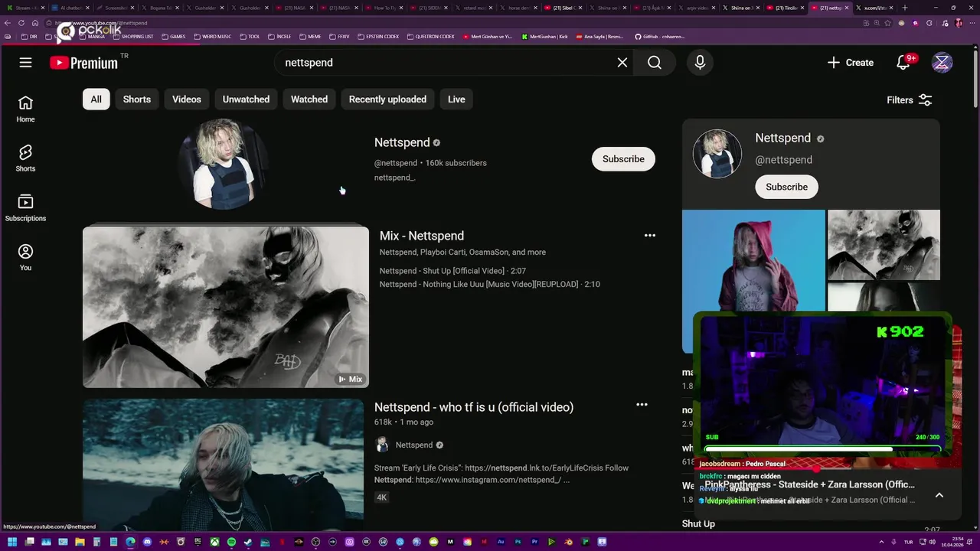Select the Unwatched filter chip

[x=246, y=99]
